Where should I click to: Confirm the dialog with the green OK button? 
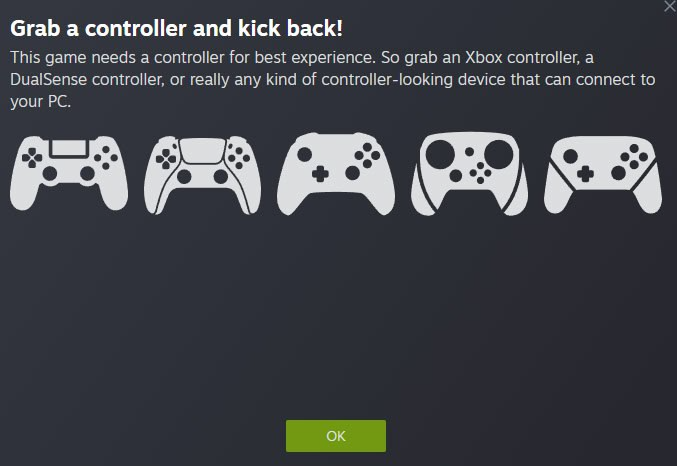click(x=336, y=436)
